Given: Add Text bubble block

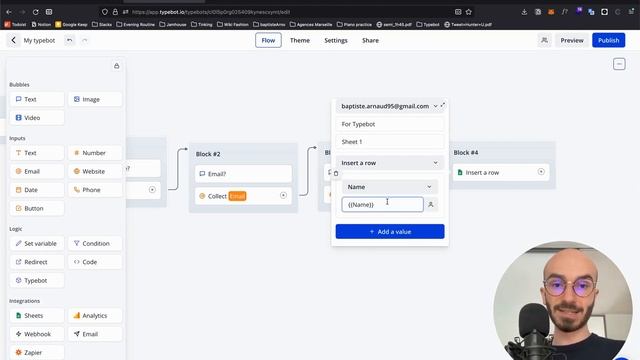Looking at the screenshot, I should point(37,99).
